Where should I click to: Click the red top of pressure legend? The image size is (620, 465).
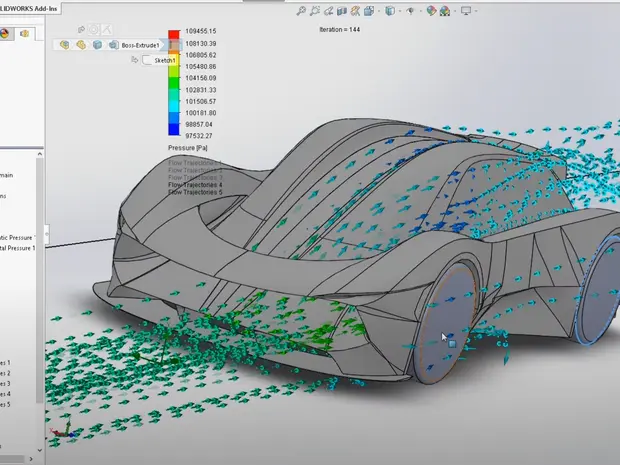174,34
